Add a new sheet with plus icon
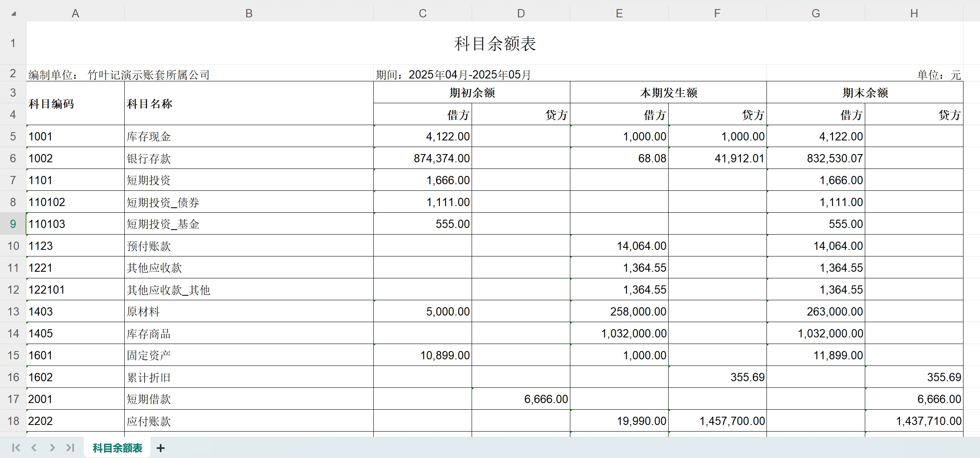Viewport: 980px width, 458px height. click(x=161, y=448)
